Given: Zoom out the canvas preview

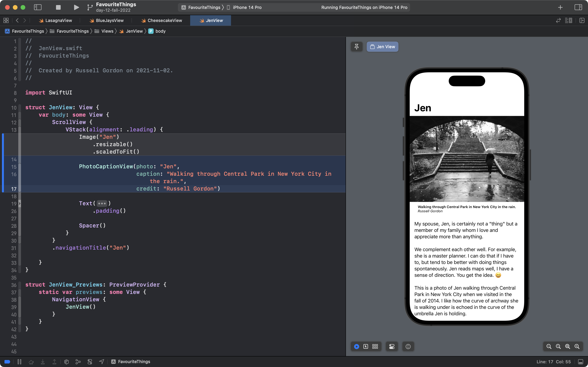Looking at the screenshot, I should (x=549, y=347).
